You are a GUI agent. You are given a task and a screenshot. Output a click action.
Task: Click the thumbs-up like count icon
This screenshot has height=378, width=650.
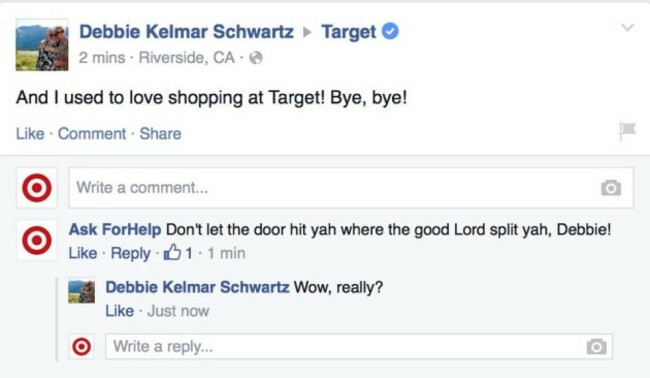(172, 252)
